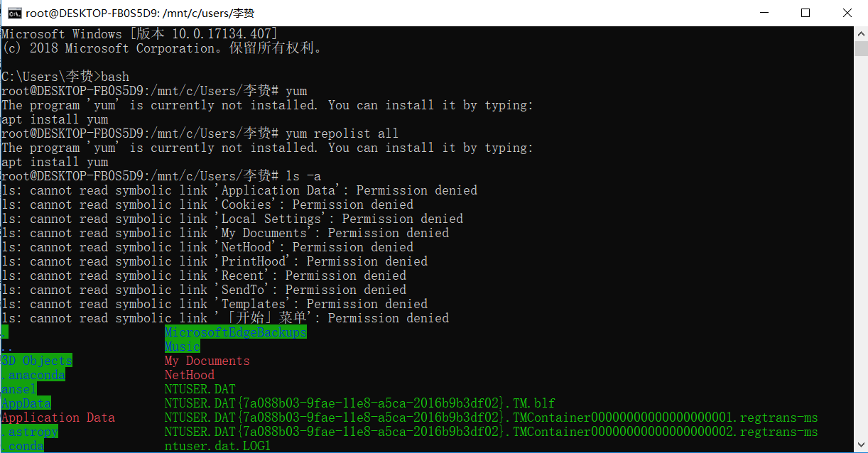The image size is (868, 453).
Task: Select the .astropy hidden folder listing
Action: 29,431
